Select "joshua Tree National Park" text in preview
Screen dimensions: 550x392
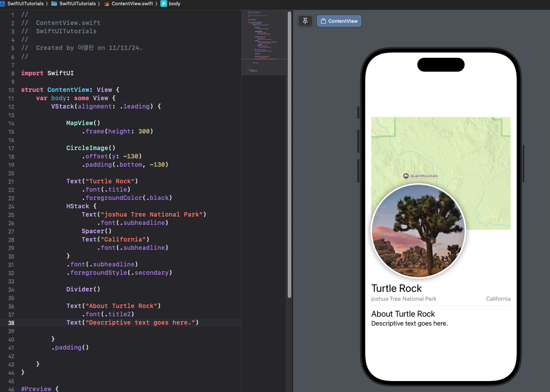point(404,299)
